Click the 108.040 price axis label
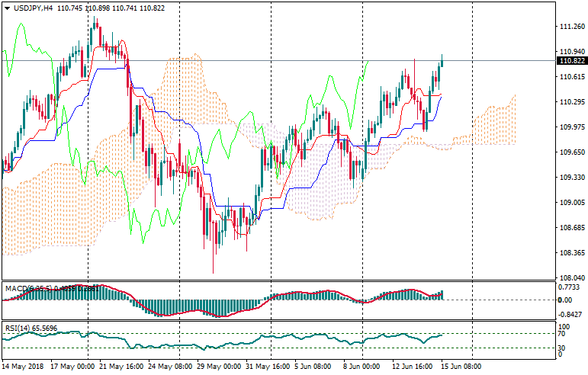 (571, 278)
